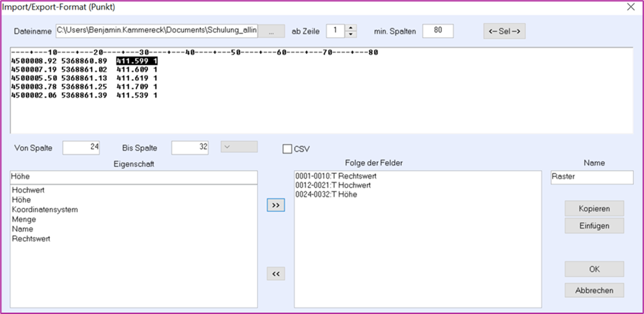Choose 'Menge' from the Eigenschaft list

(x=24, y=220)
